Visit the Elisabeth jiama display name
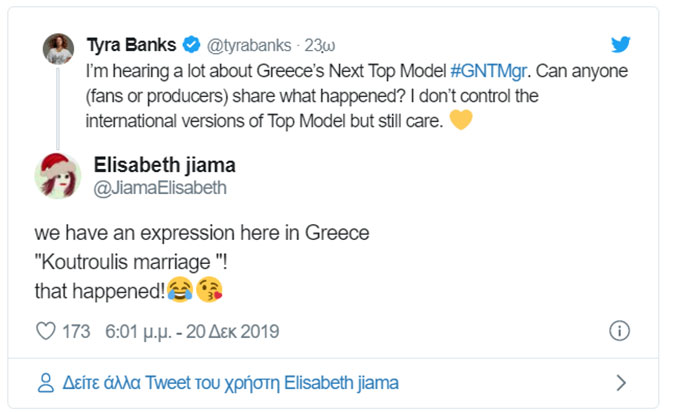 164,165
